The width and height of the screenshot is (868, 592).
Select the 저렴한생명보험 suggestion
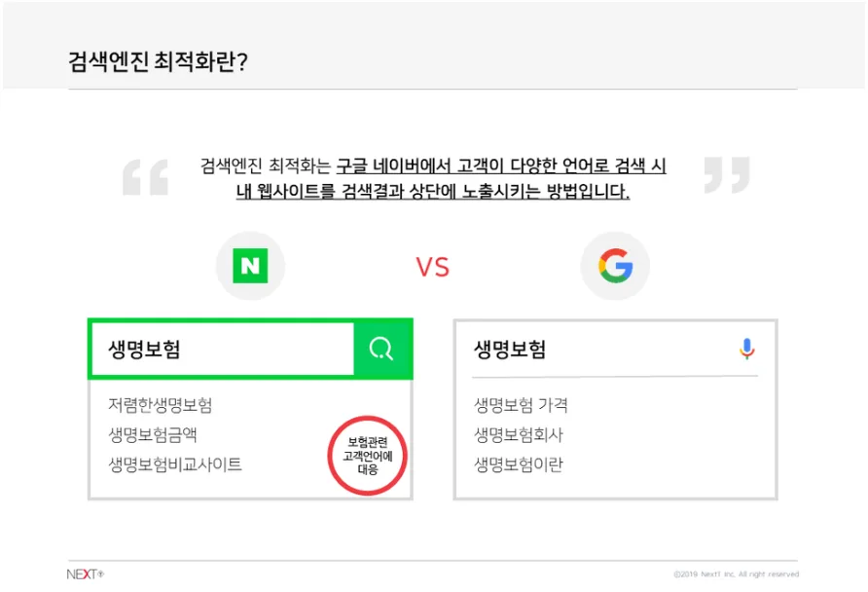tap(161, 405)
